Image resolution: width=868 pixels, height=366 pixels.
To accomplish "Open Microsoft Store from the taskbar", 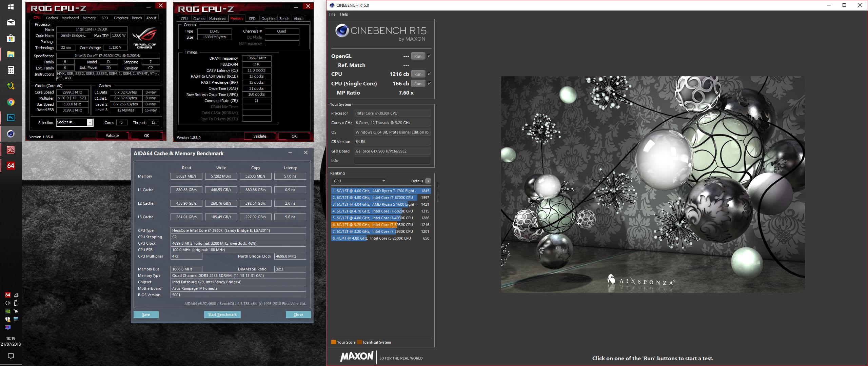I will pyautogui.click(x=11, y=38).
